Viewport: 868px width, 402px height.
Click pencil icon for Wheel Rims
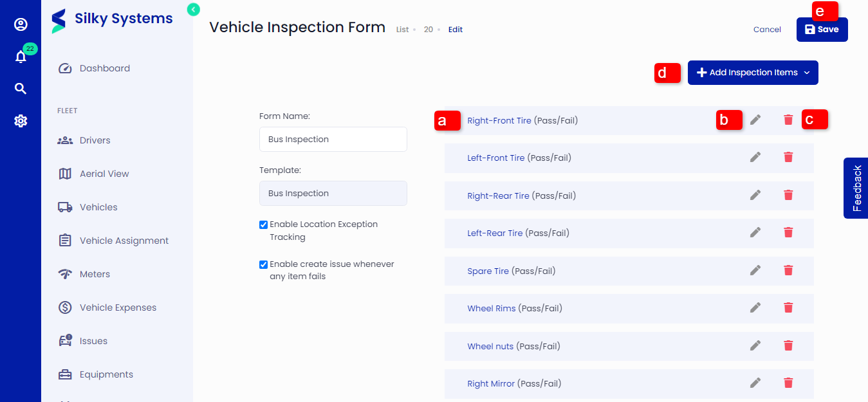point(755,308)
